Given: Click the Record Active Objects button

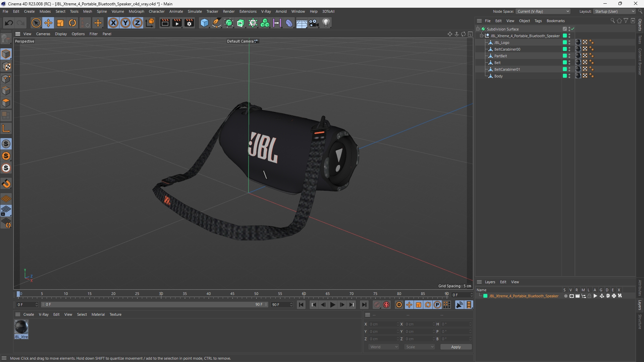Looking at the screenshot, I should 377,305.
